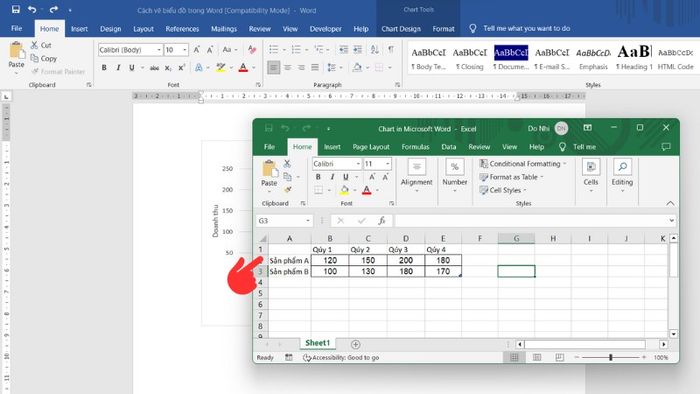Toggle italic in the Excel Font group
Image resolution: width=700 pixels, height=394 pixels.
click(x=332, y=177)
